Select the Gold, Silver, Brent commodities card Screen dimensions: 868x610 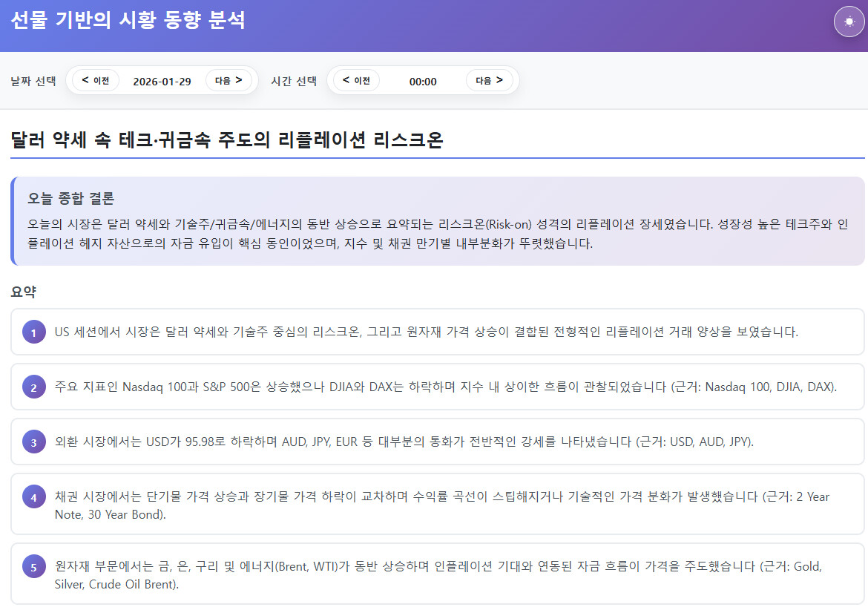(x=438, y=575)
